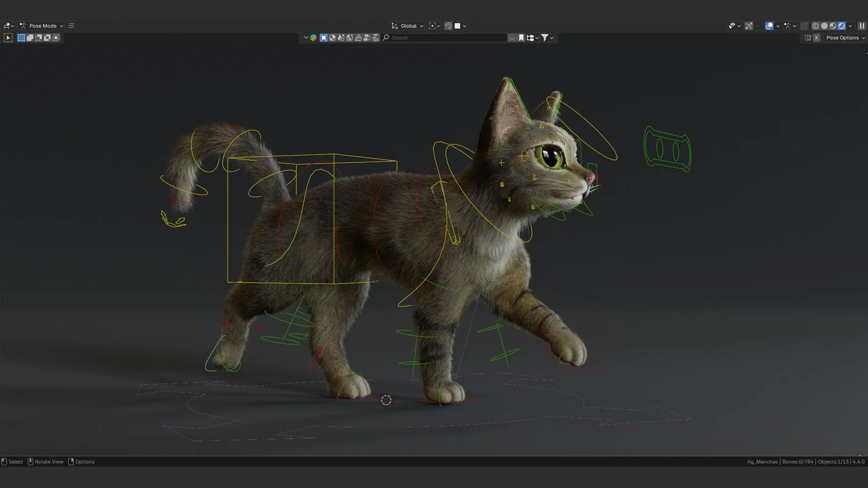
Task: Click the filter funnel icon in the search bar
Action: [x=545, y=37]
